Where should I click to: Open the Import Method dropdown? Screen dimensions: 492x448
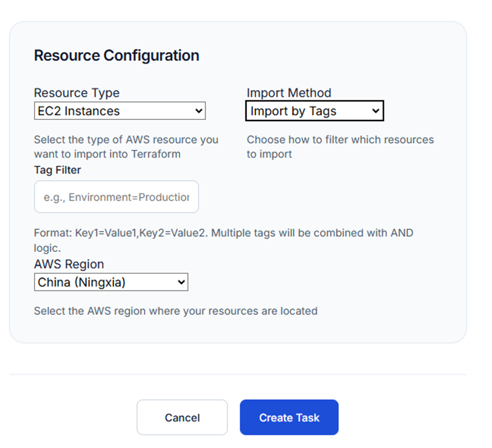(x=314, y=111)
